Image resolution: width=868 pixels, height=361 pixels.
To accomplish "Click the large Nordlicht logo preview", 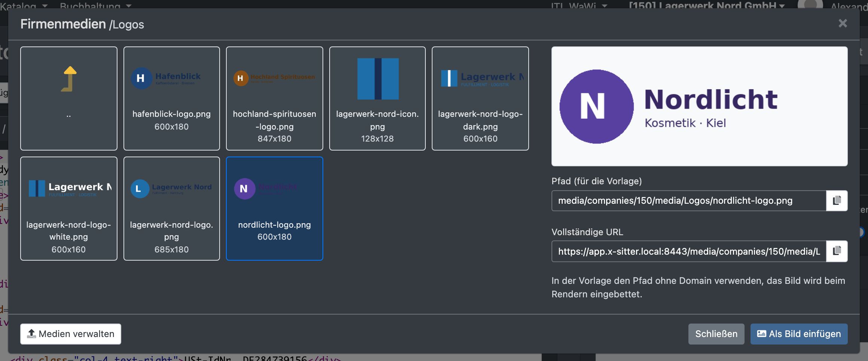I will coord(699,106).
